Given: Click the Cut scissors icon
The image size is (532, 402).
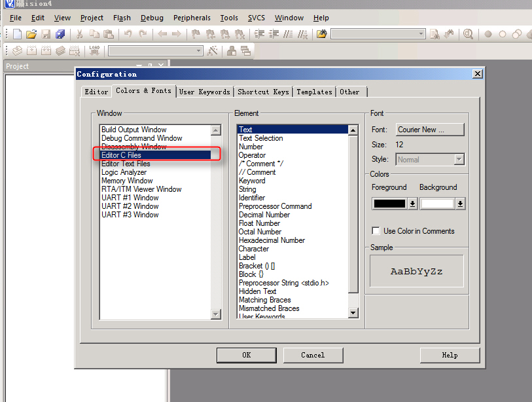Looking at the screenshot, I should (79, 34).
